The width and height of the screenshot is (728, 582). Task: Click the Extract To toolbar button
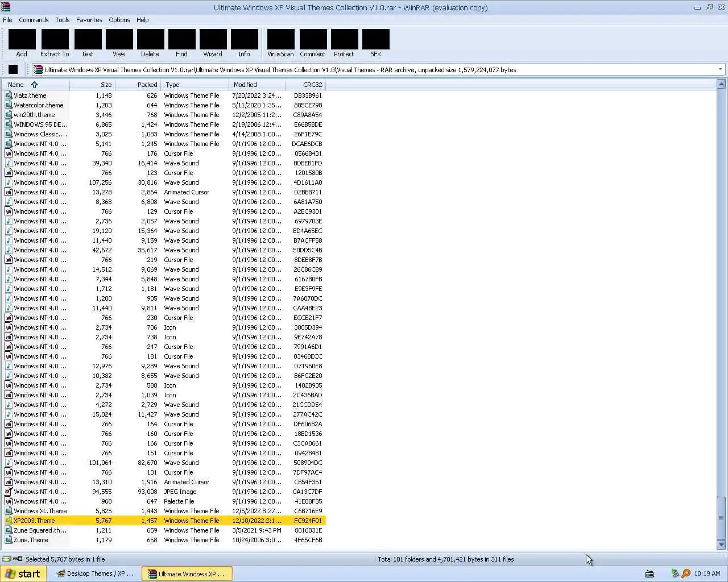55,44
